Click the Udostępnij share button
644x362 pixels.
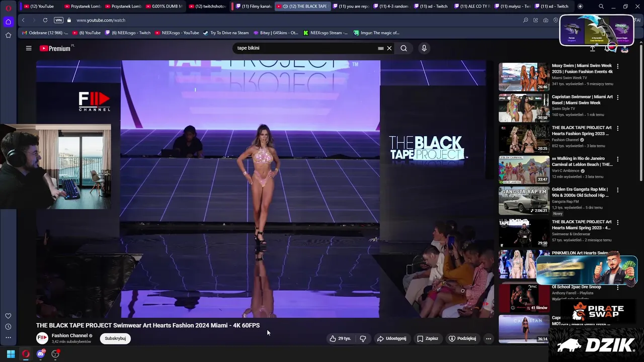pos(391,338)
